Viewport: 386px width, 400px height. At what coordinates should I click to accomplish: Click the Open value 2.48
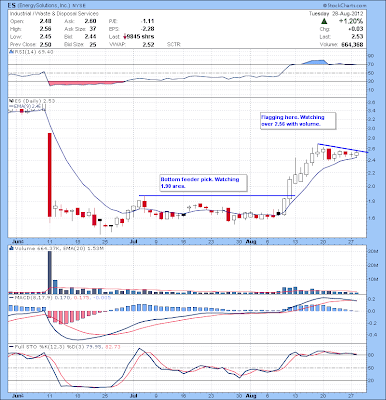[x=45, y=21]
